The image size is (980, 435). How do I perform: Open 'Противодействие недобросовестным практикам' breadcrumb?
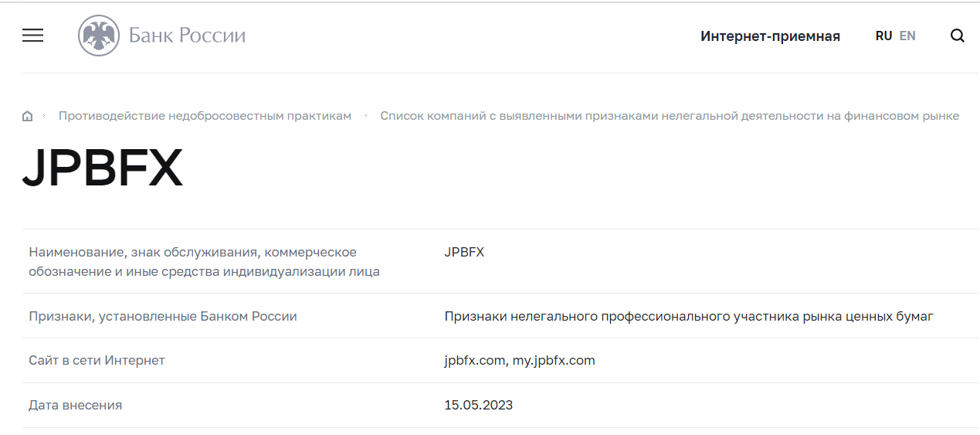205,116
